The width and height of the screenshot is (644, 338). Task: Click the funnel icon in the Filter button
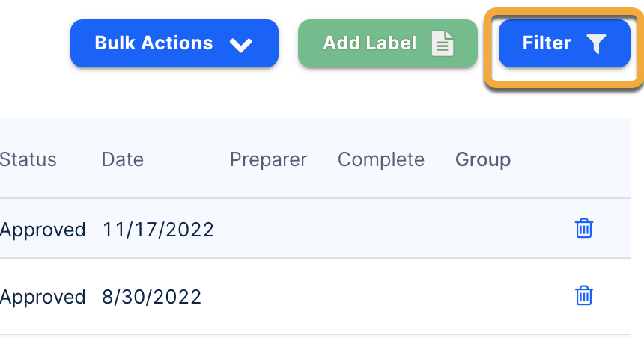click(595, 44)
